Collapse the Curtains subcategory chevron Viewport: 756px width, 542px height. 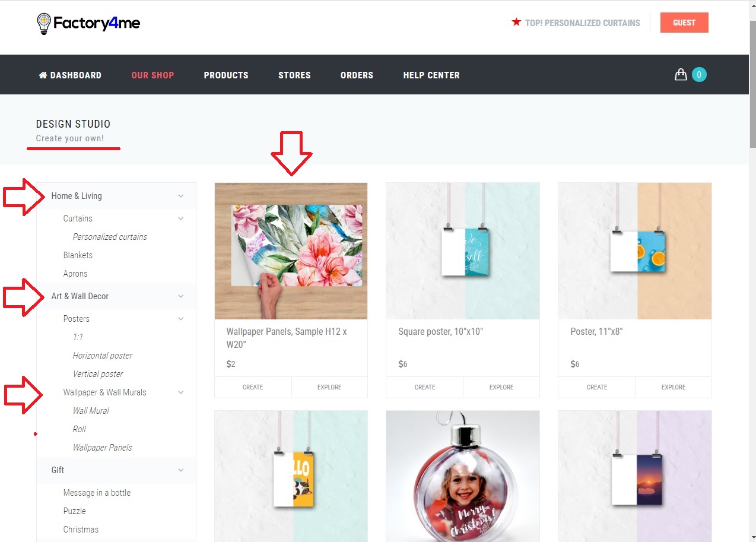181,218
